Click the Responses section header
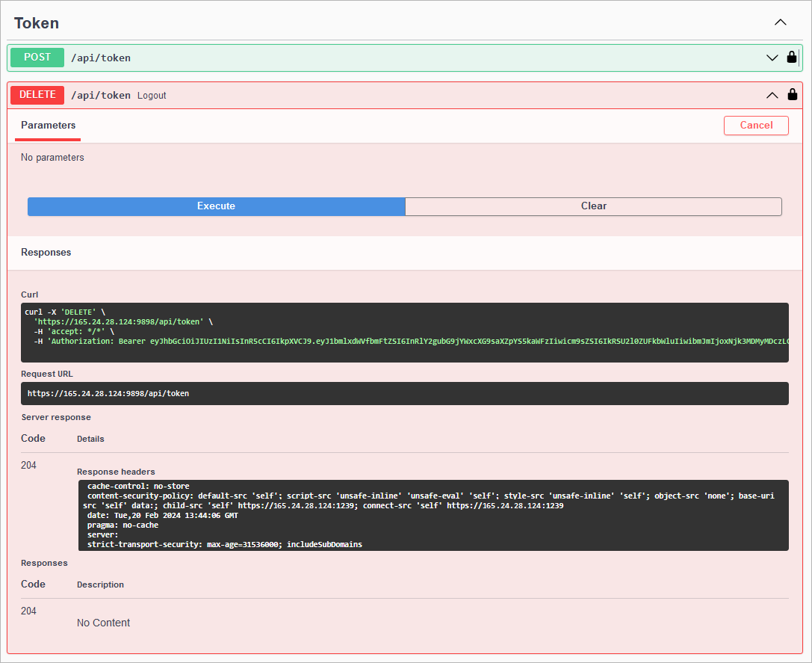Image resolution: width=812 pixels, height=663 pixels. pyautogui.click(x=46, y=253)
